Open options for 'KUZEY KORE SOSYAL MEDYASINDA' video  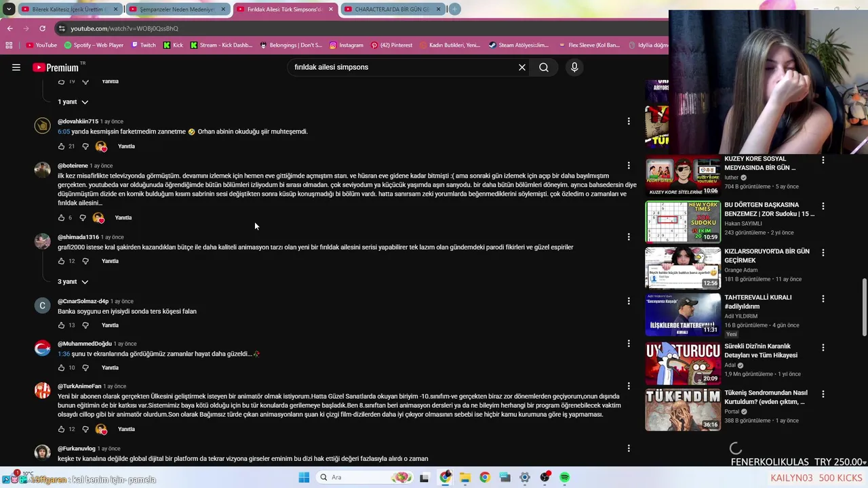pos(823,161)
